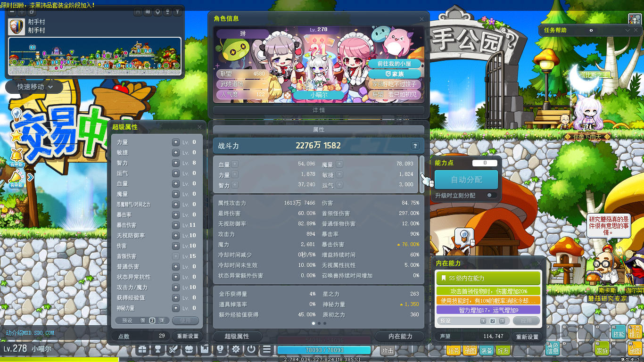Viewport: 644px width, 362px height.
Task: Click the 前往我的小屋 button
Action: 394,64
